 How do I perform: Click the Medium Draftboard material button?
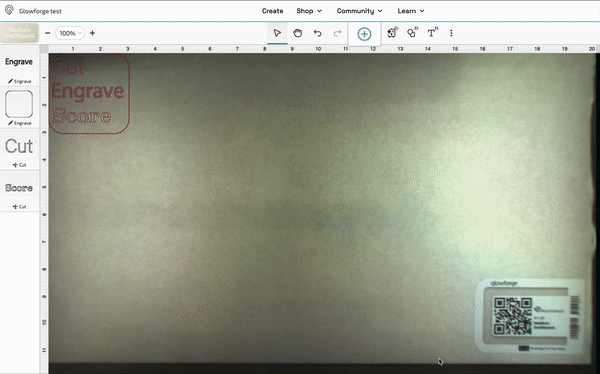click(20, 33)
